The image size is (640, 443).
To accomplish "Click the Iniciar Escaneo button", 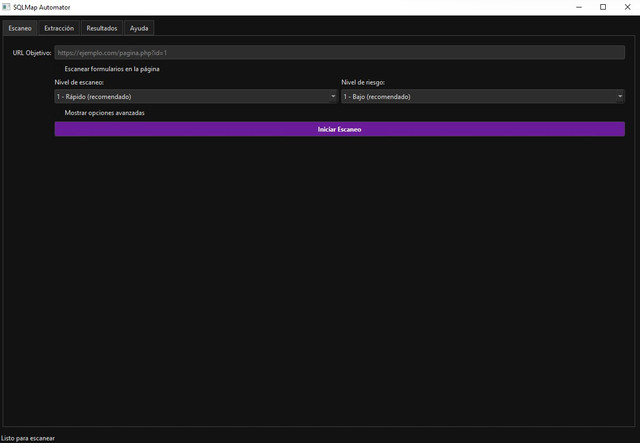I will click(x=339, y=129).
